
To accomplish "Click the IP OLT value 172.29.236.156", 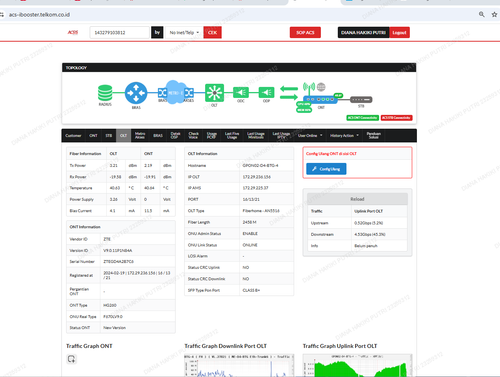I will pyautogui.click(x=257, y=177).
